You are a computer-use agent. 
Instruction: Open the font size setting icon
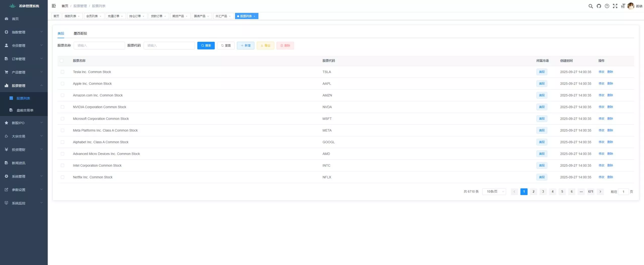pos(623,6)
